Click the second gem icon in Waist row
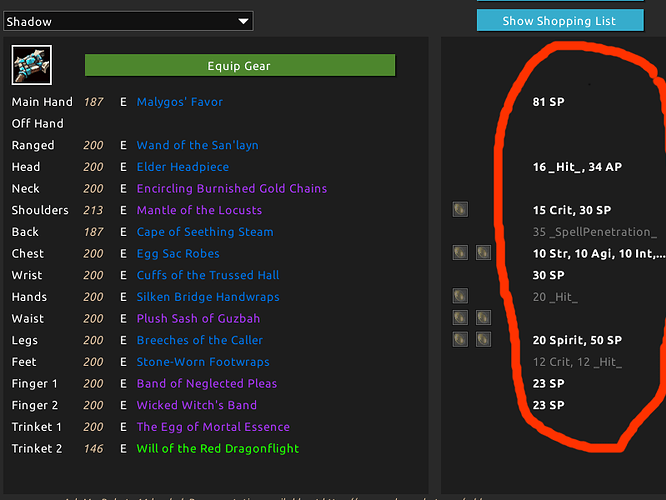This screenshot has height=500, width=666. (x=483, y=318)
